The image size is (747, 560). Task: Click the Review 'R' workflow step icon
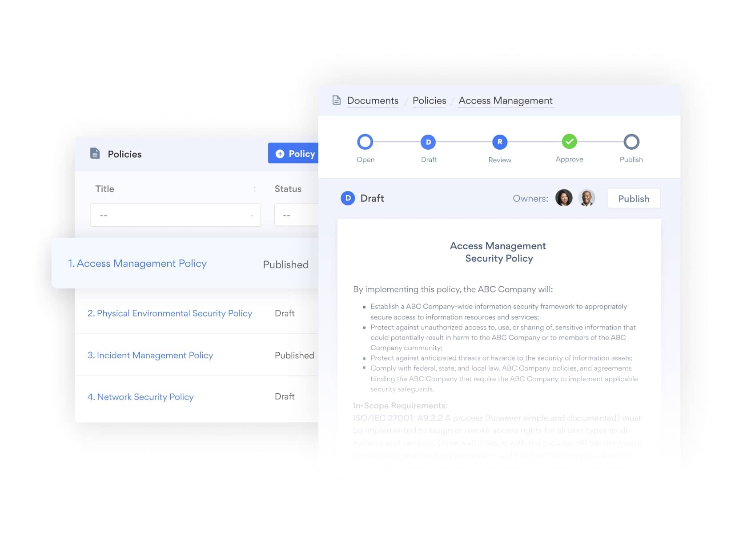(x=499, y=142)
